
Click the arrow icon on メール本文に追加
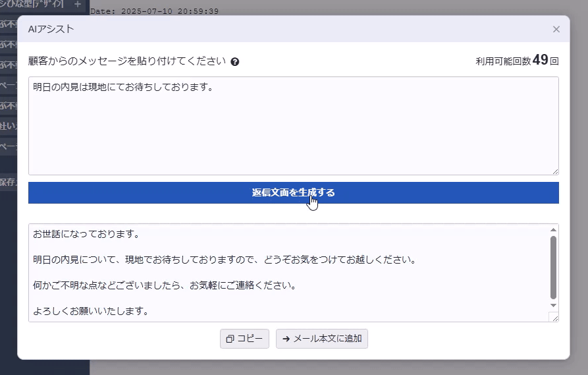coord(286,339)
